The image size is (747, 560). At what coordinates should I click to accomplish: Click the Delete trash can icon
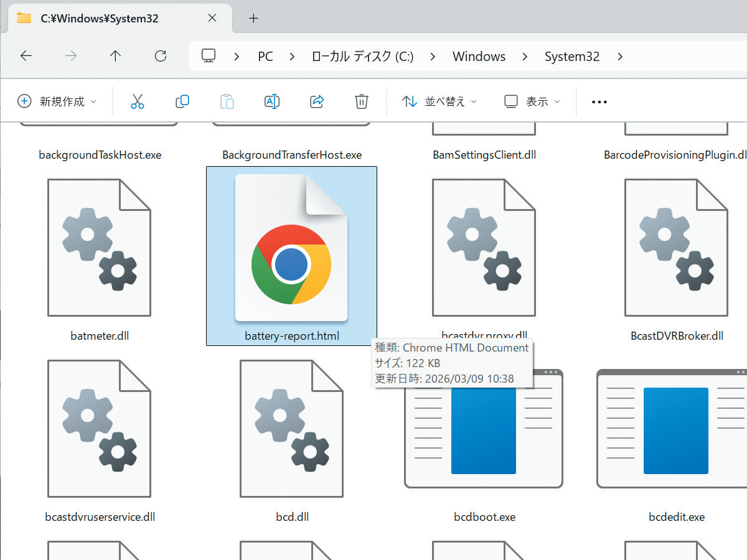[362, 101]
